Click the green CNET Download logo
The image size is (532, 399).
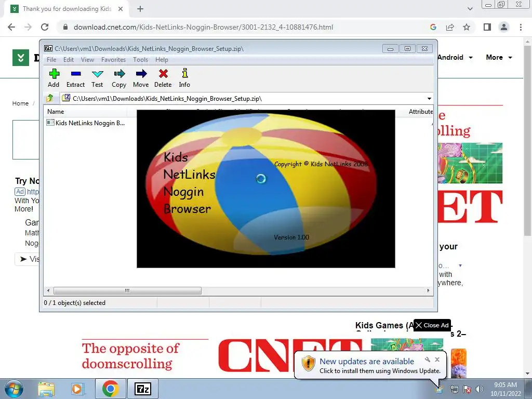[21, 58]
